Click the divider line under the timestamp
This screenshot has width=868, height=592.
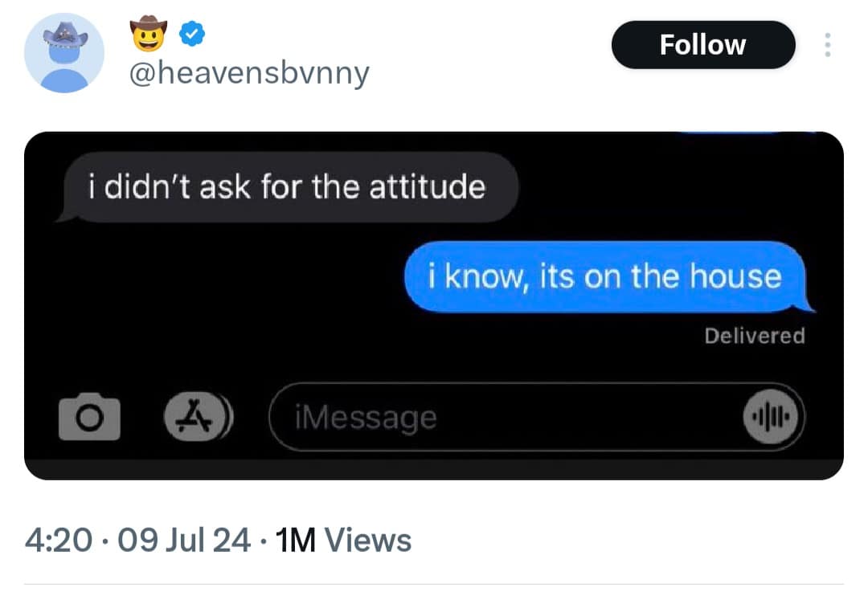coord(434,584)
